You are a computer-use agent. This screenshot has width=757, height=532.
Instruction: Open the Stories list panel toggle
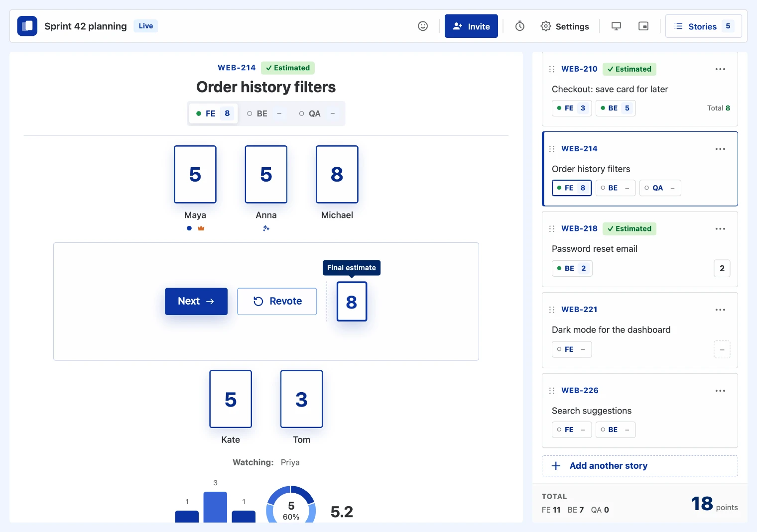pos(704,26)
